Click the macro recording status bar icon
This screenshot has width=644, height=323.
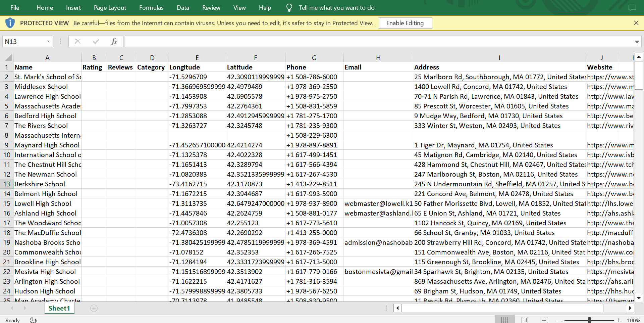(x=33, y=320)
